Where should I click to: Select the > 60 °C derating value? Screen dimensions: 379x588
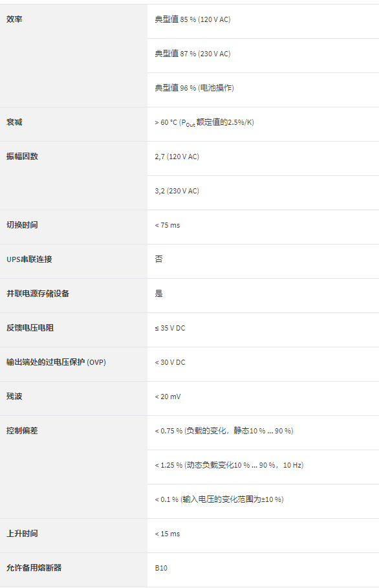[204, 123]
